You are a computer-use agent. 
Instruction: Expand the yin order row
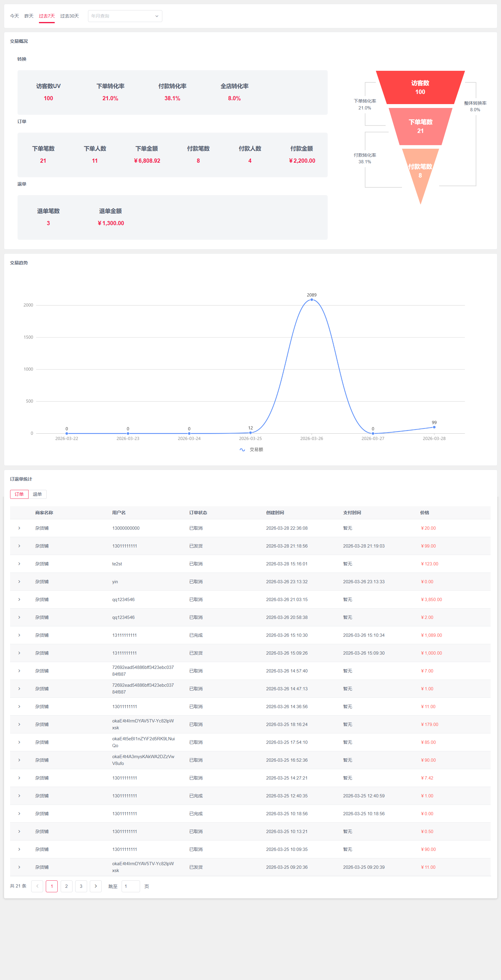(x=19, y=582)
